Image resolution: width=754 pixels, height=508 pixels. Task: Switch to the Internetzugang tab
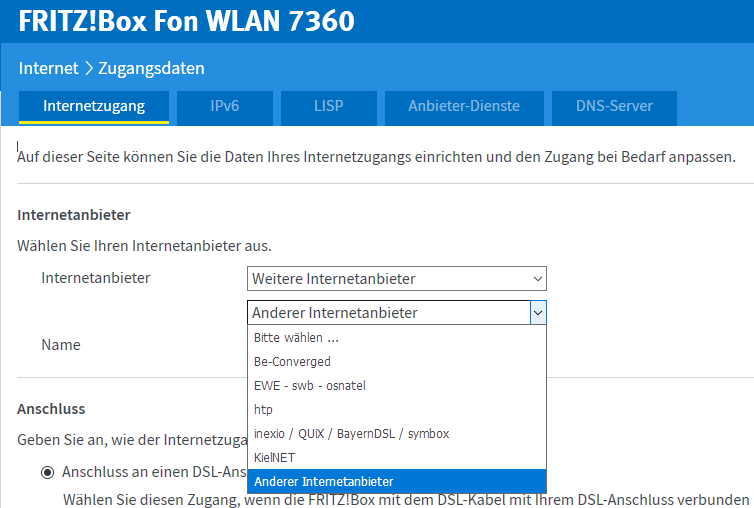[x=94, y=107]
